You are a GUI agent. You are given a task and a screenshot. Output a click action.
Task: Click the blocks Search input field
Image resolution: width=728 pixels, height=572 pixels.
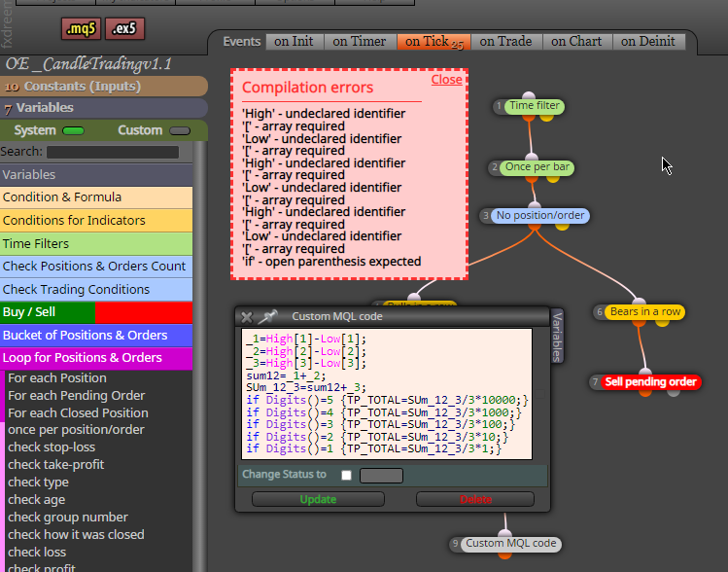click(x=113, y=152)
